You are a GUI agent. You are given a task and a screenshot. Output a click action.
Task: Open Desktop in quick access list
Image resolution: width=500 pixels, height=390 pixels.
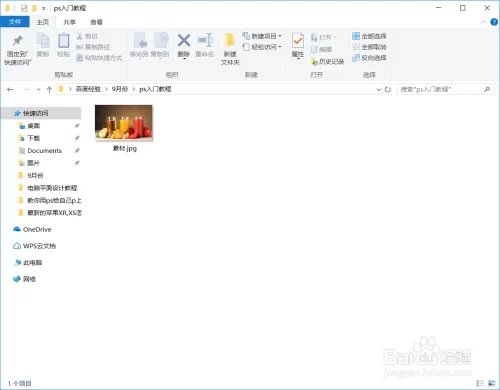point(33,126)
